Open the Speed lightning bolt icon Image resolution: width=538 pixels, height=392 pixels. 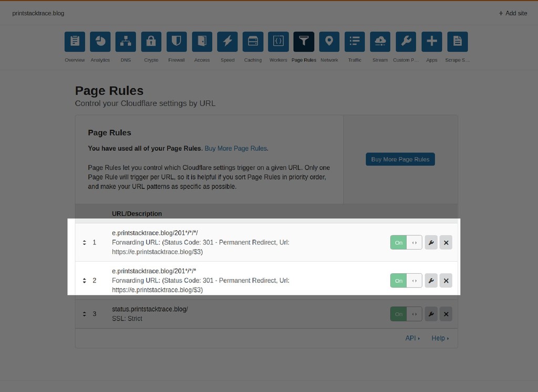[227, 42]
